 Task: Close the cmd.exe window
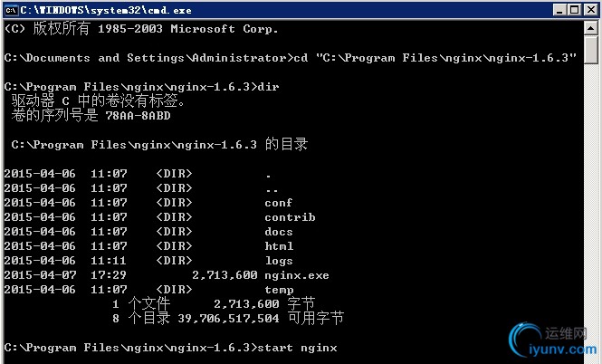click(x=591, y=10)
